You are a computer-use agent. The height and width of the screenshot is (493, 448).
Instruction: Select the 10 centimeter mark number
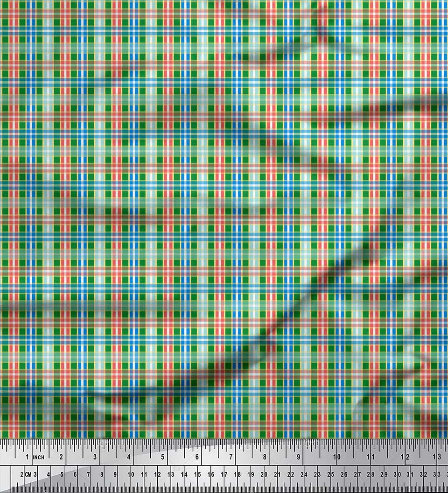click(131, 474)
